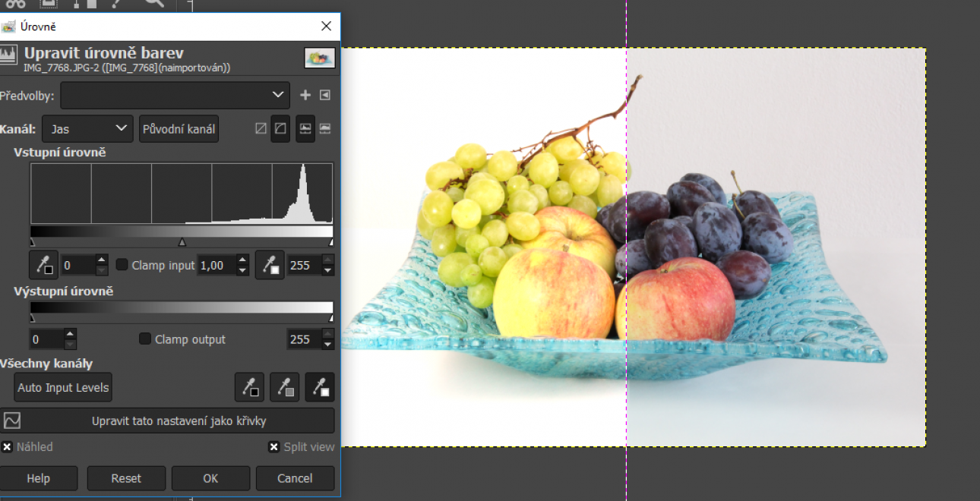980x501 pixels.
Task: Close the Úrovně dialog window
Action: point(326,26)
